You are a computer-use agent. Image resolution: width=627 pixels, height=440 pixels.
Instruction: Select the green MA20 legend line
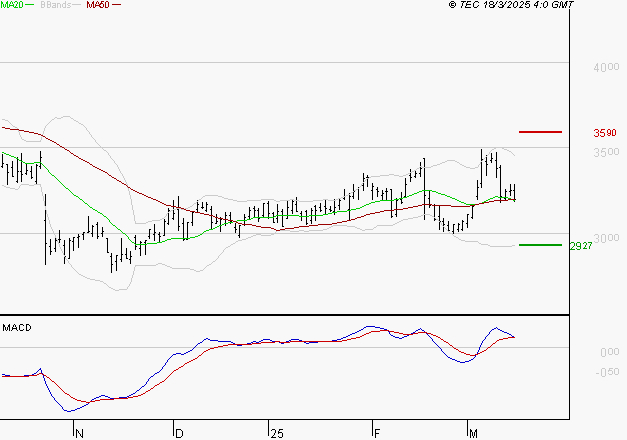pyautogui.click(x=29, y=6)
